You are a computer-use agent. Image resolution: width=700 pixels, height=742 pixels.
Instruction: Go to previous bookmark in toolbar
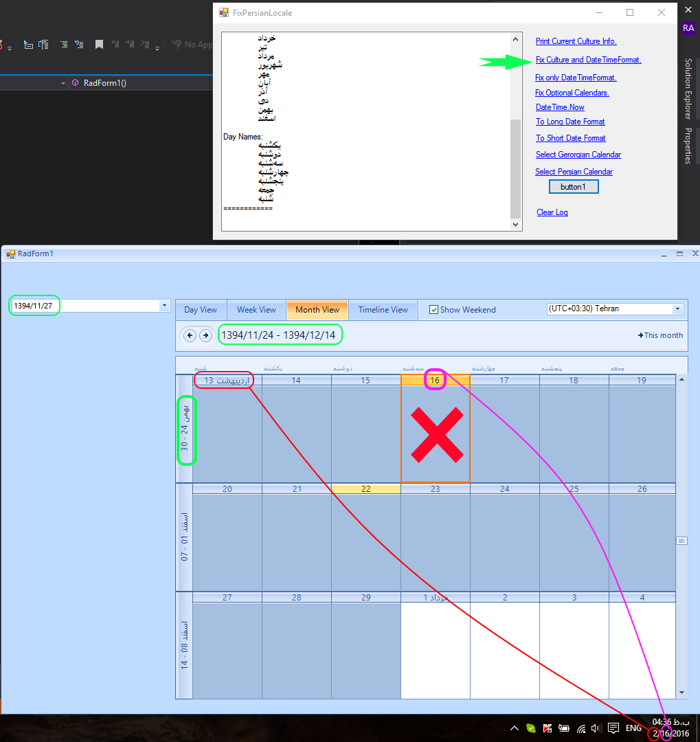coord(115,45)
